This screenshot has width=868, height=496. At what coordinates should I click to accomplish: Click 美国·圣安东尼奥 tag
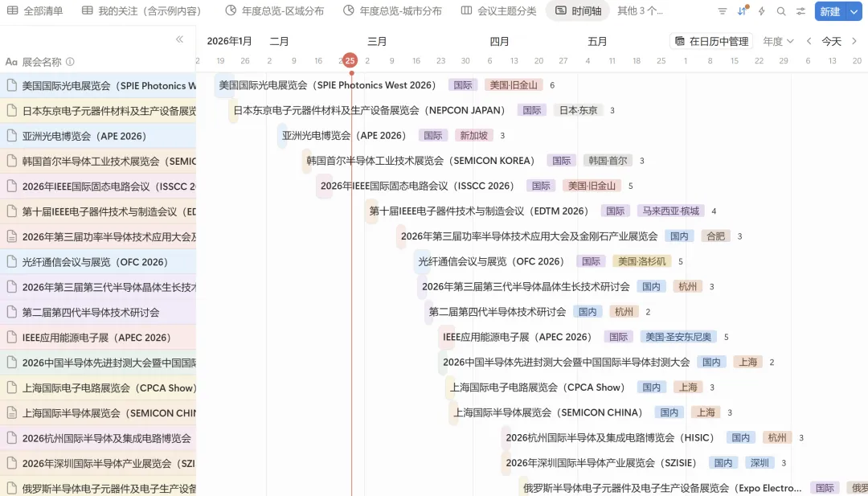[678, 337]
